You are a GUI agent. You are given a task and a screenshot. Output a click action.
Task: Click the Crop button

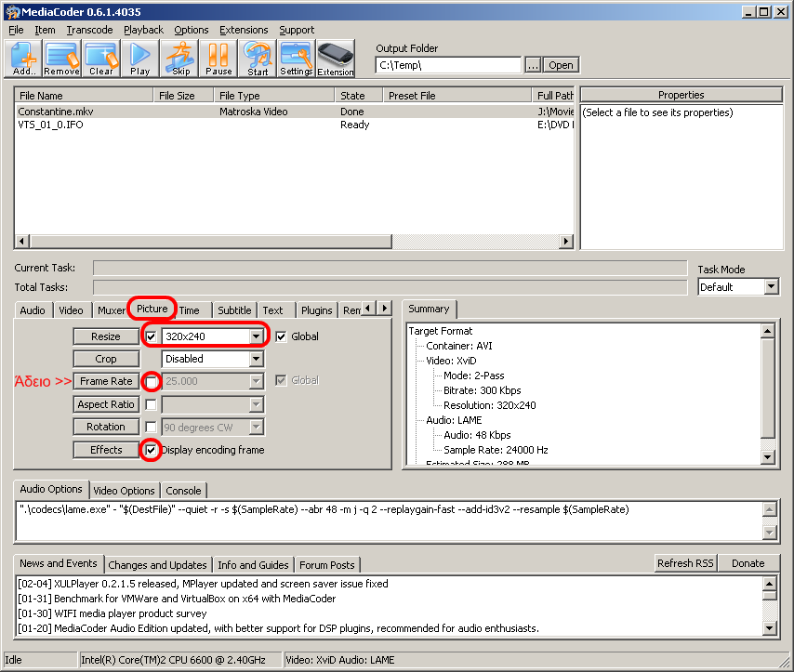click(106, 359)
